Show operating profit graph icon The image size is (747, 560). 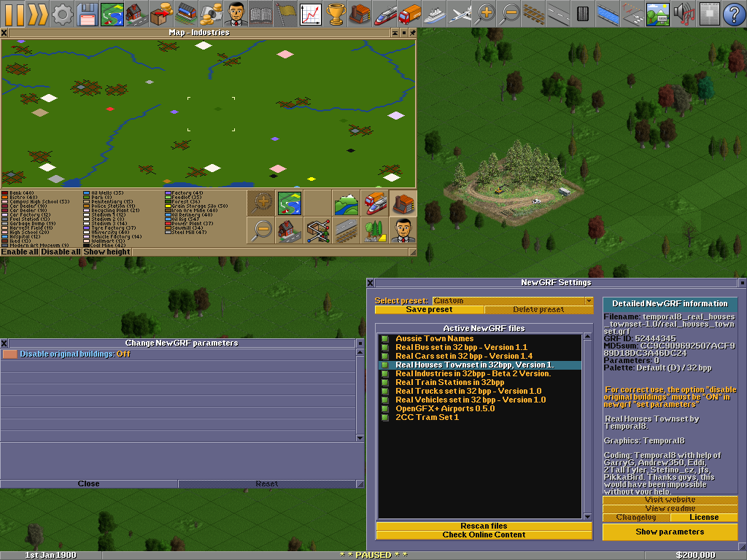coord(310,13)
